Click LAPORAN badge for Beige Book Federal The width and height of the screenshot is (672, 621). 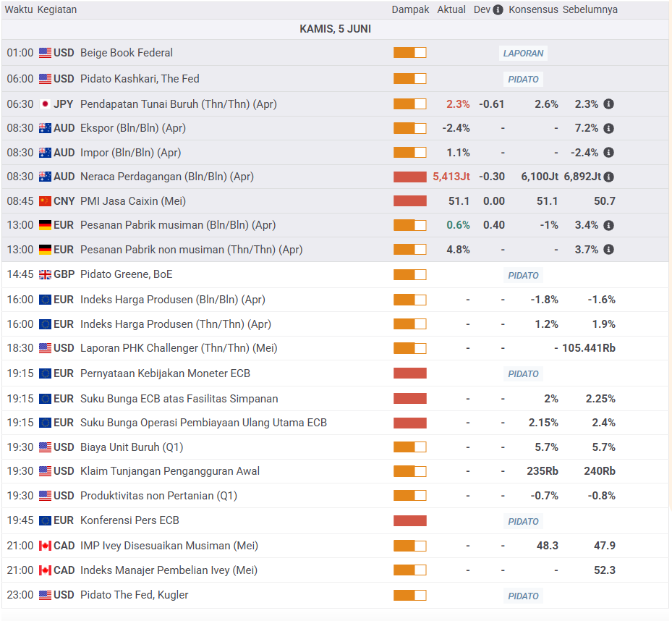click(x=523, y=53)
